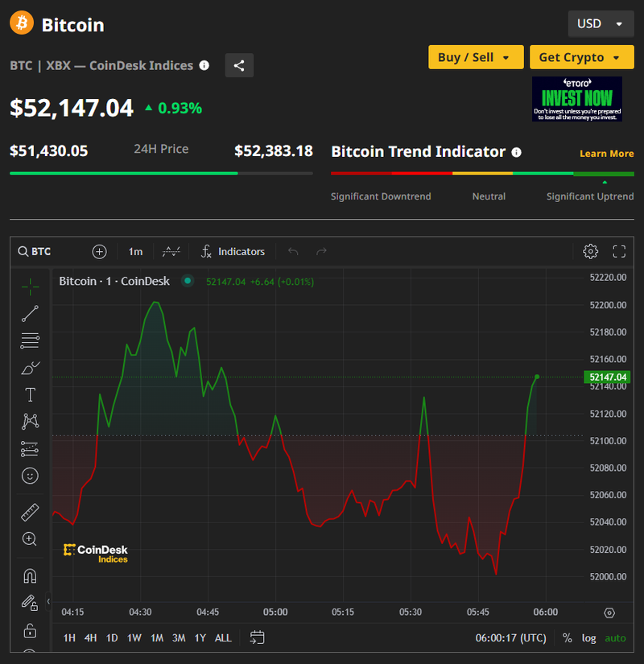This screenshot has height=664, width=644.
Task: Expand the Get Crypto dropdown
Action: pyautogui.click(x=581, y=57)
